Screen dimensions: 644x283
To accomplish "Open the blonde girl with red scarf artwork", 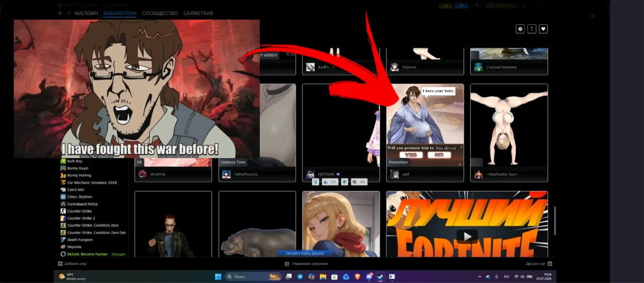I will pos(341,224).
